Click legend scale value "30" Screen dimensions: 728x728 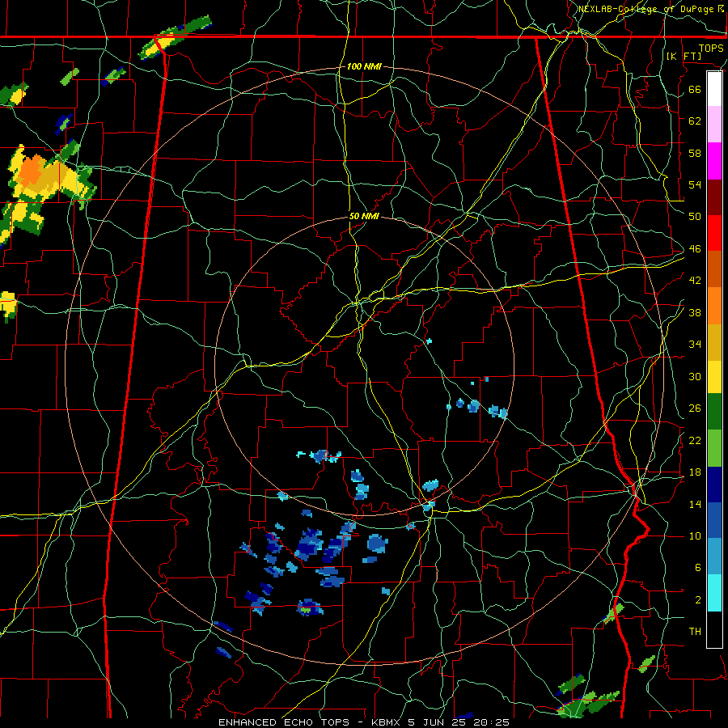[695, 376]
